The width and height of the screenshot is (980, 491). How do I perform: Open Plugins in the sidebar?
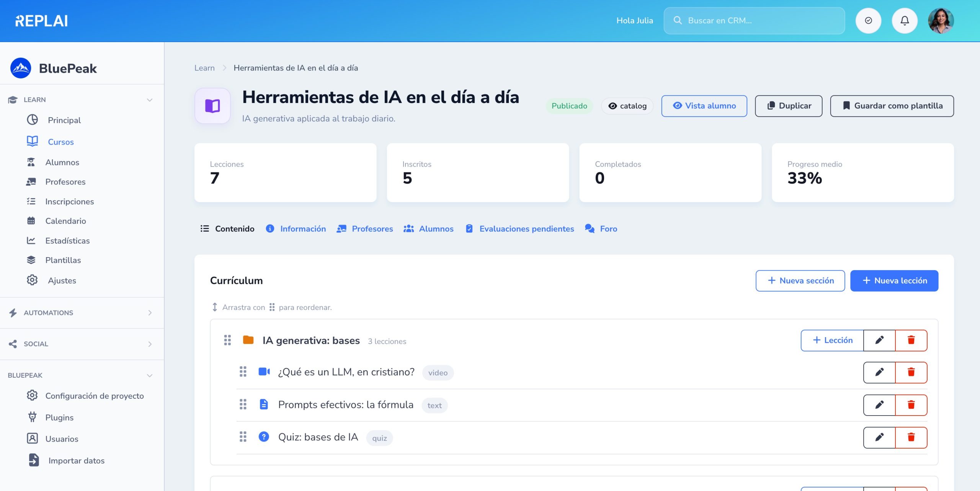50,418
